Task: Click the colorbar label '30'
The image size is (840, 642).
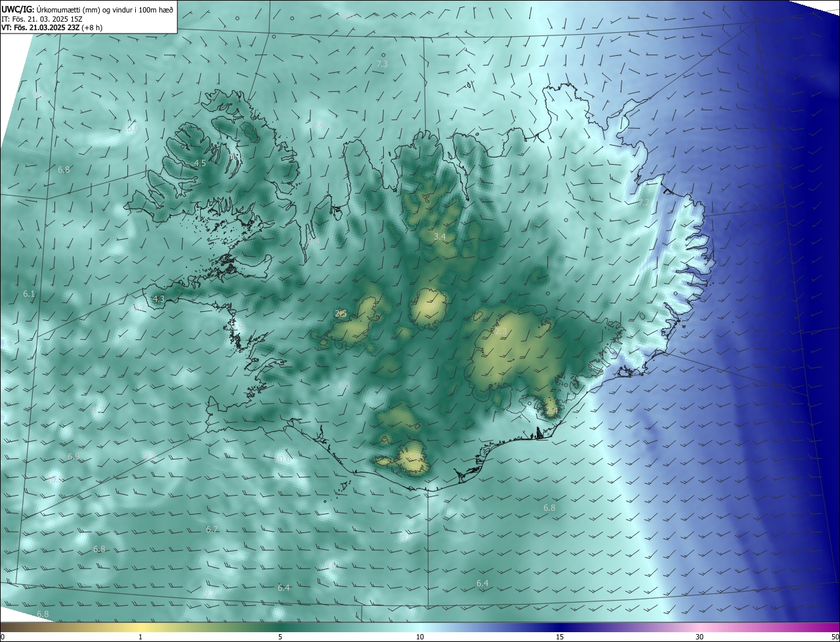Action: point(700,637)
